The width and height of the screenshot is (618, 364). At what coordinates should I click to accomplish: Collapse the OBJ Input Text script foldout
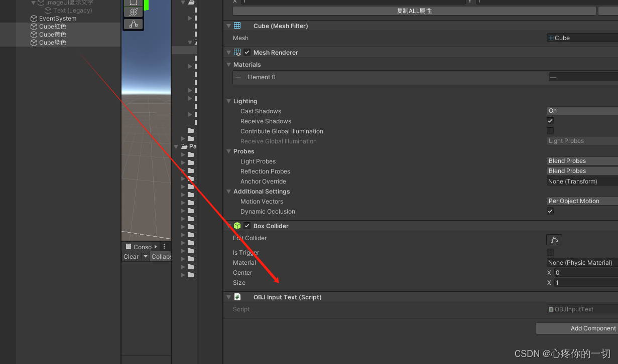pyautogui.click(x=229, y=297)
